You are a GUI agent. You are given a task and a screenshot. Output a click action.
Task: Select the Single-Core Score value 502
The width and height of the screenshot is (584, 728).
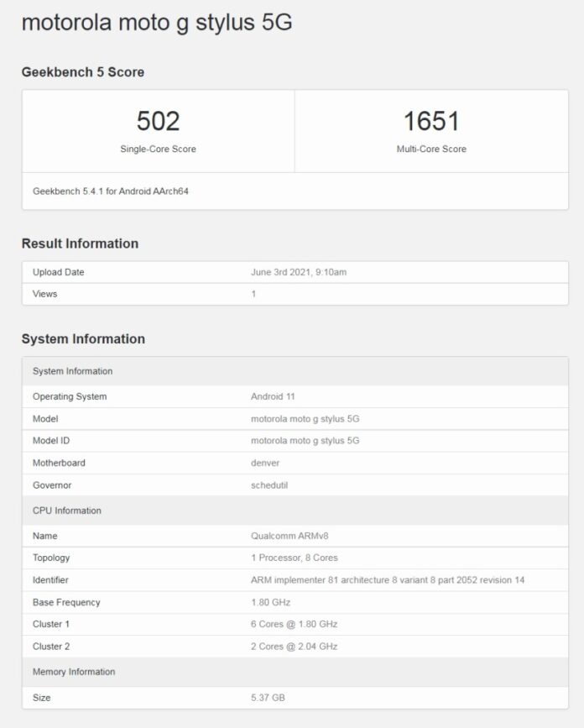pyautogui.click(x=158, y=122)
